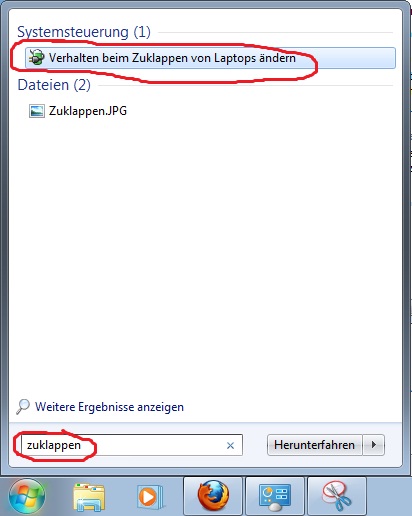Open Windows Media Player taskbar icon
The image size is (412, 516).
coord(150,497)
